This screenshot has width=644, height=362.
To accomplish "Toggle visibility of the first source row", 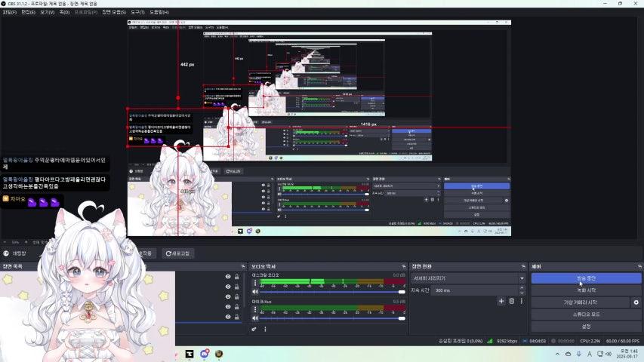I will pos(228,277).
